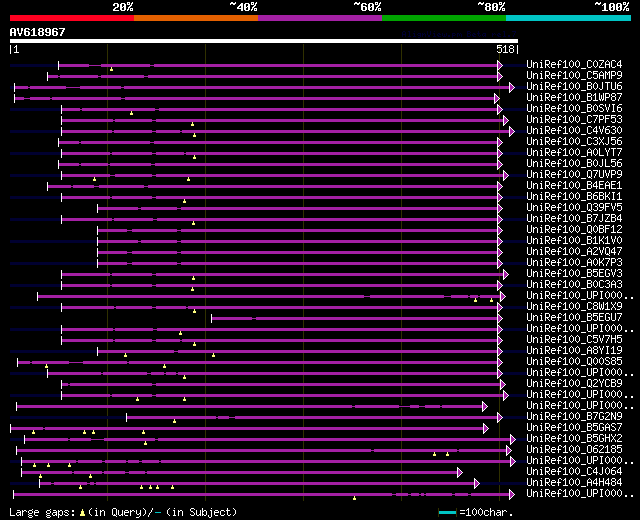Select the UniRef100_Q00S85 subject label
This screenshot has height=520, width=640.
coord(574,362)
